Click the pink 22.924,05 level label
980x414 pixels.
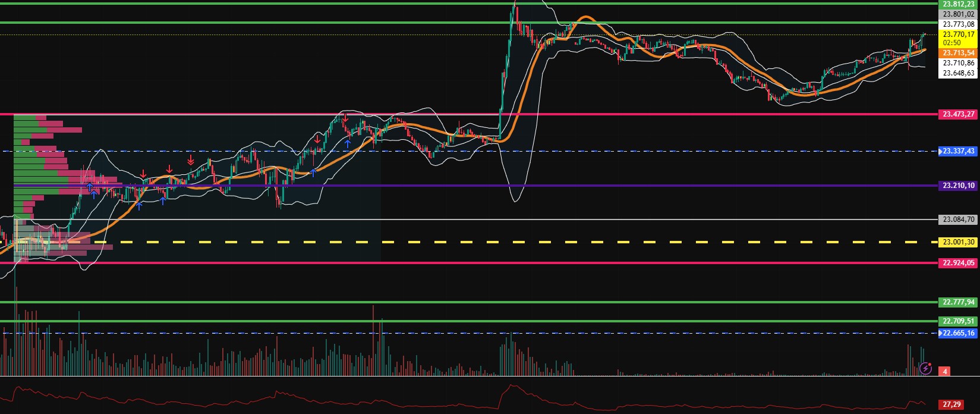[x=958, y=263]
